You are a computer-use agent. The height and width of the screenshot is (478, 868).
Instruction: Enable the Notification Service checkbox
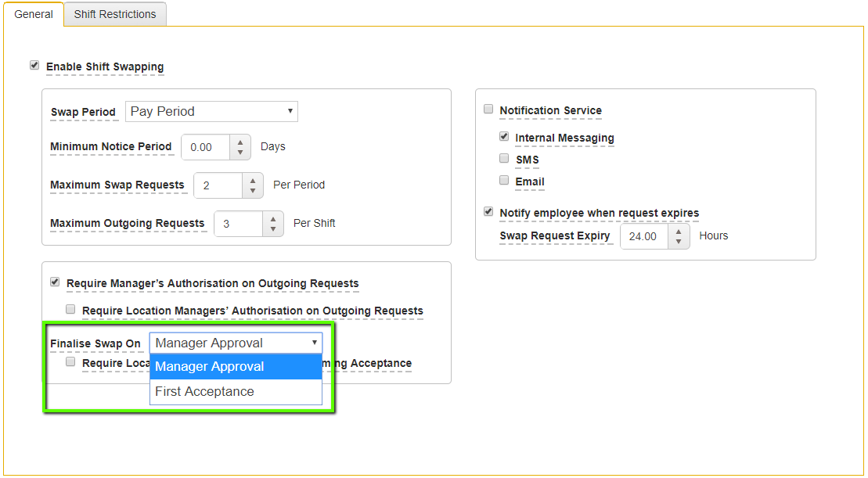(x=488, y=109)
